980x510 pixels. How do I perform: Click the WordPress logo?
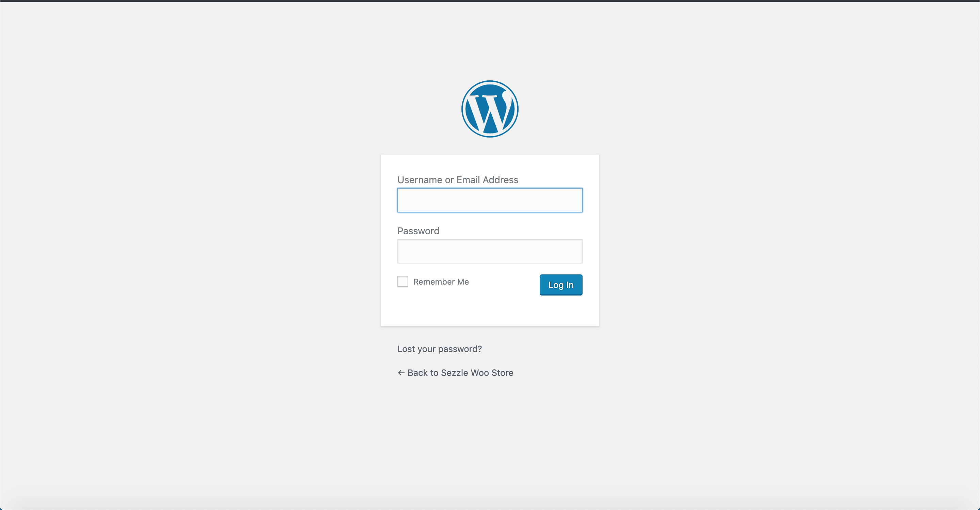(490, 109)
